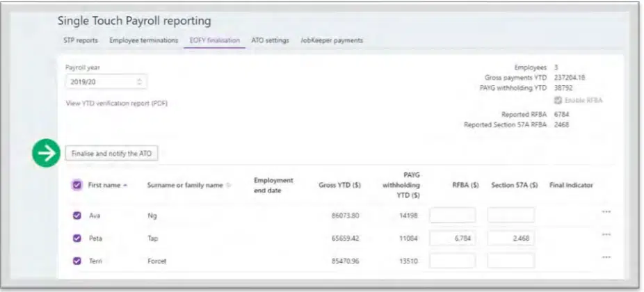Click the RFBA field for Ava
Image resolution: width=644 pixels, height=292 pixels.
coord(453,216)
